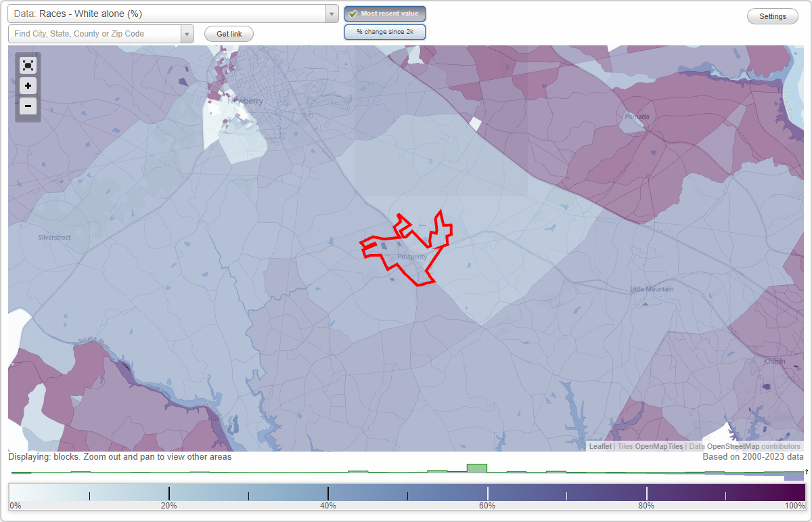Image resolution: width=812 pixels, height=522 pixels.
Task: Open the Settings panel
Action: (x=772, y=16)
